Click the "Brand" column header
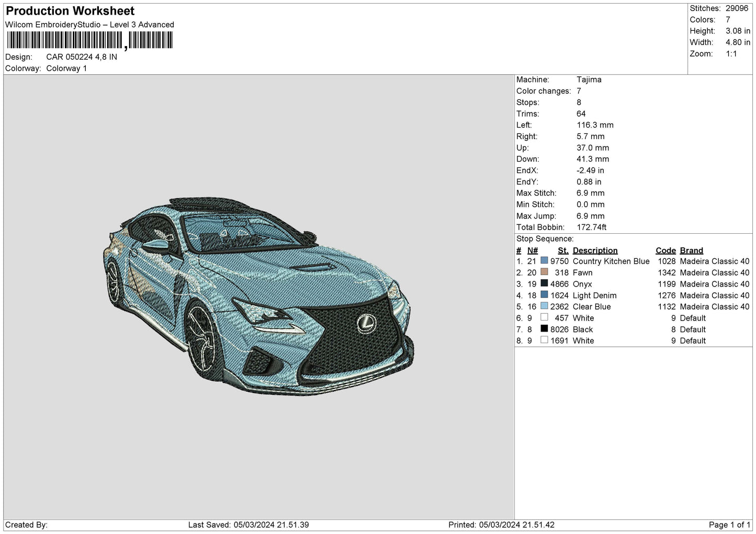This screenshot has height=534, width=756. (x=692, y=251)
